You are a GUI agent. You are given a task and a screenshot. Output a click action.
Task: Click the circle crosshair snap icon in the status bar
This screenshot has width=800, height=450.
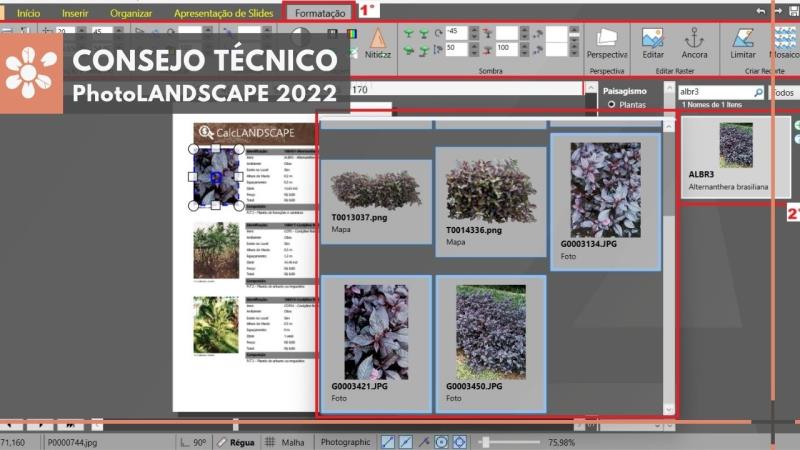pos(459,442)
